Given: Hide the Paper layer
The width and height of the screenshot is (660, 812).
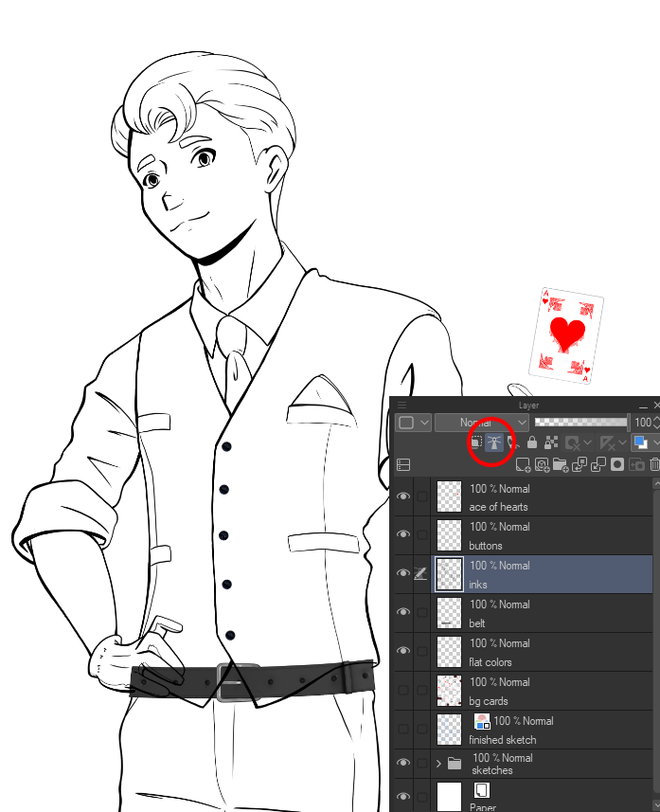Looking at the screenshot, I should (403, 796).
